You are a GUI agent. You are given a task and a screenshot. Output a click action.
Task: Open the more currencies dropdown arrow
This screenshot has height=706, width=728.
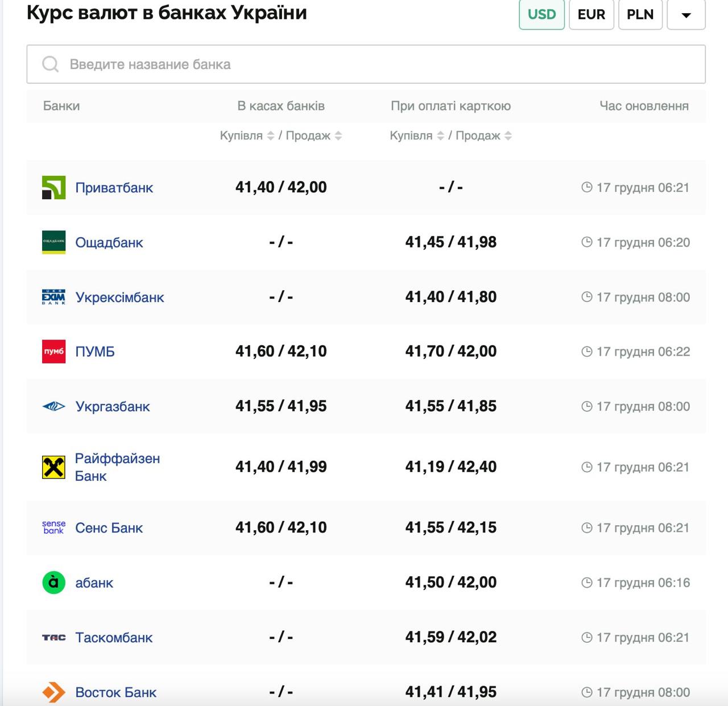[686, 15]
